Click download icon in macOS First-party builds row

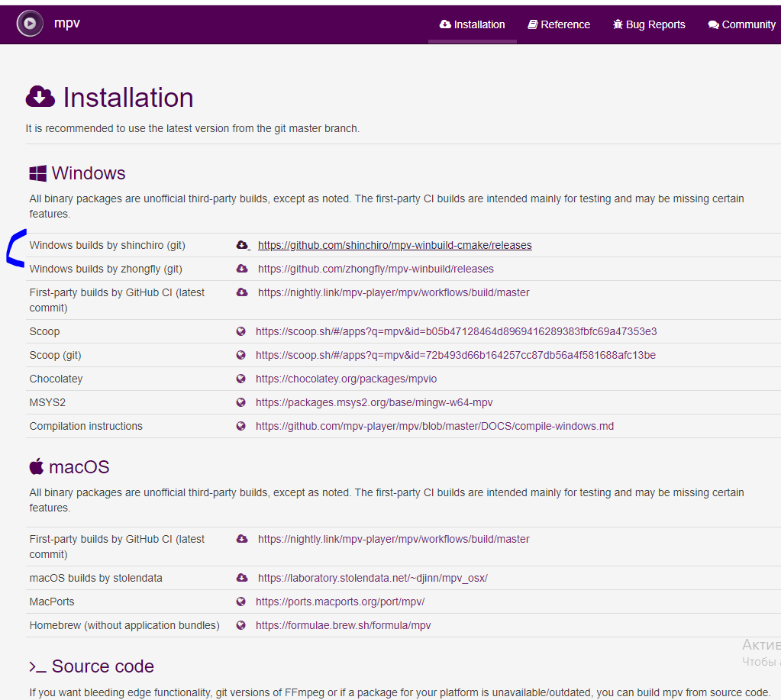(x=242, y=539)
